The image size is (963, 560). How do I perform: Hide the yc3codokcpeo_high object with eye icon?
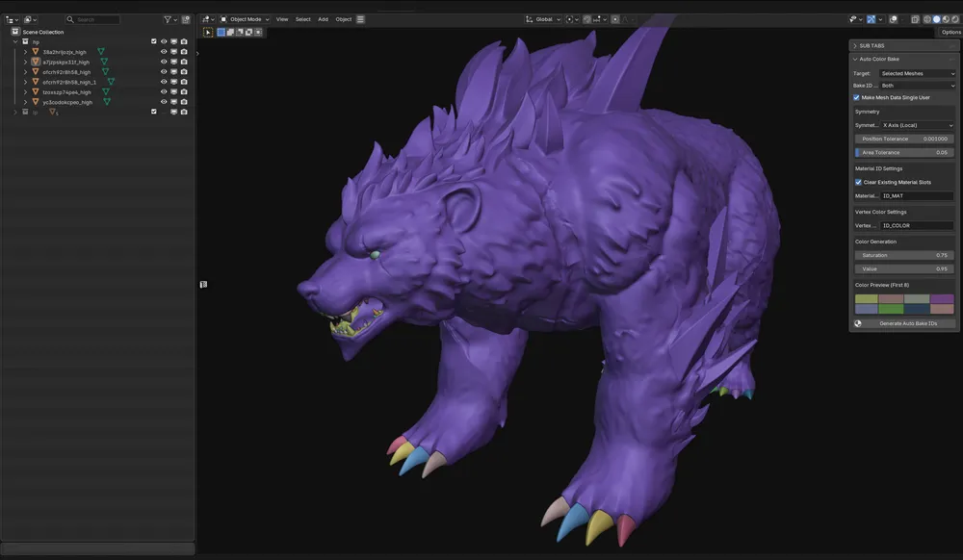[164, 102]
